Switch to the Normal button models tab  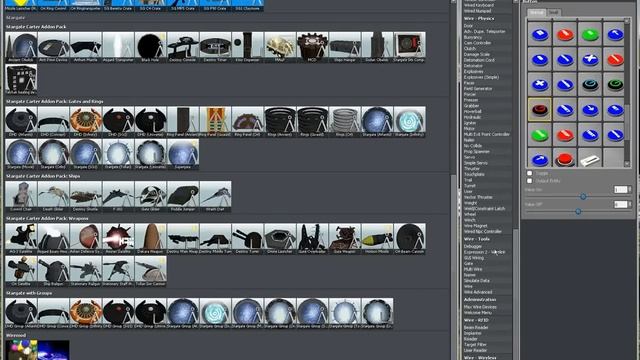tap(536, 13)
